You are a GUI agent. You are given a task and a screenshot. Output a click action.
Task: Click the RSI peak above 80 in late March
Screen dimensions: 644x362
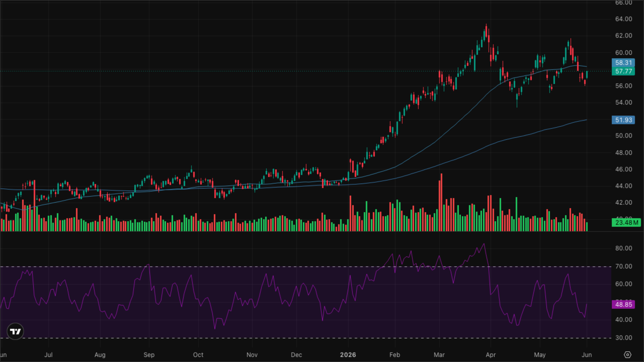484,244
